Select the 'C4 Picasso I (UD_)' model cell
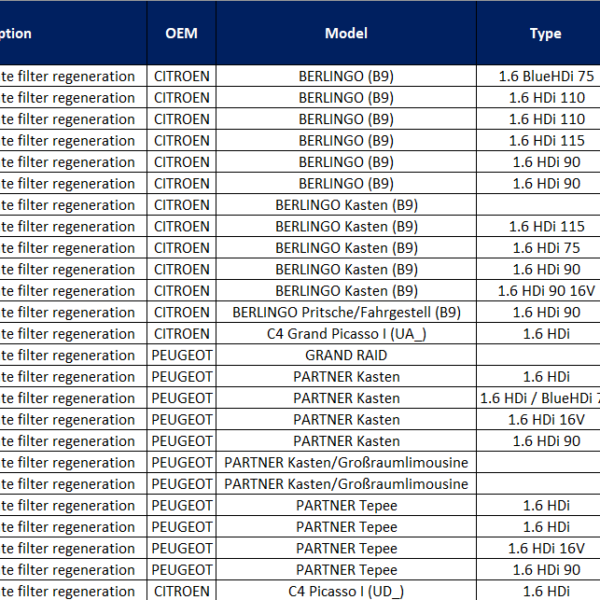The height and width of the screenshot is (600, 600). point(346,590)
